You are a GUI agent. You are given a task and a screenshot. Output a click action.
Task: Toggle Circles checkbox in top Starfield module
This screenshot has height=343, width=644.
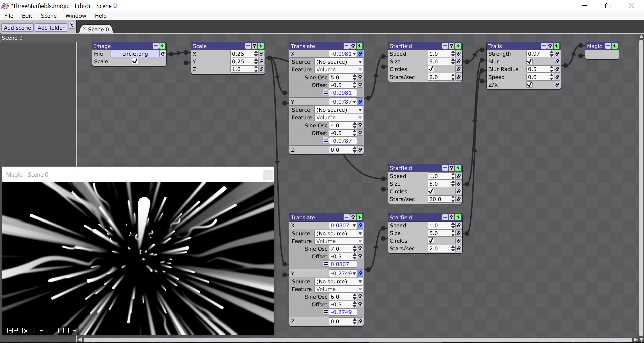pos(431,69)
